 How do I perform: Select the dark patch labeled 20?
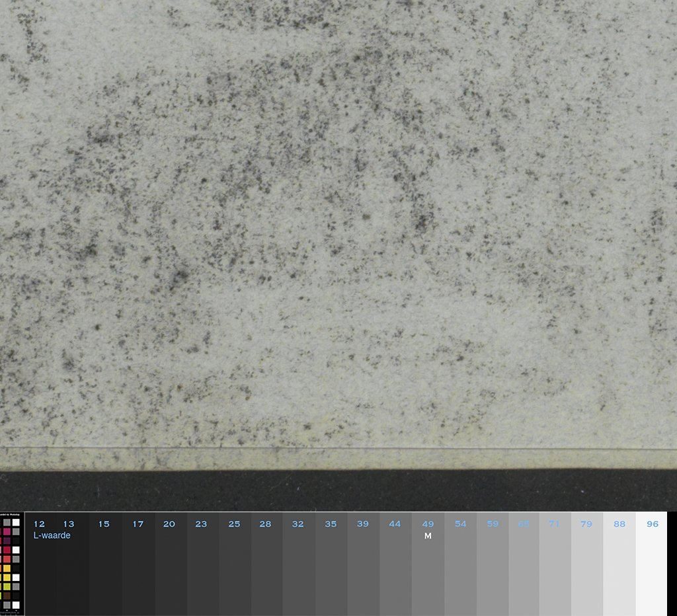pyautogui.click(x=169, y=568)
